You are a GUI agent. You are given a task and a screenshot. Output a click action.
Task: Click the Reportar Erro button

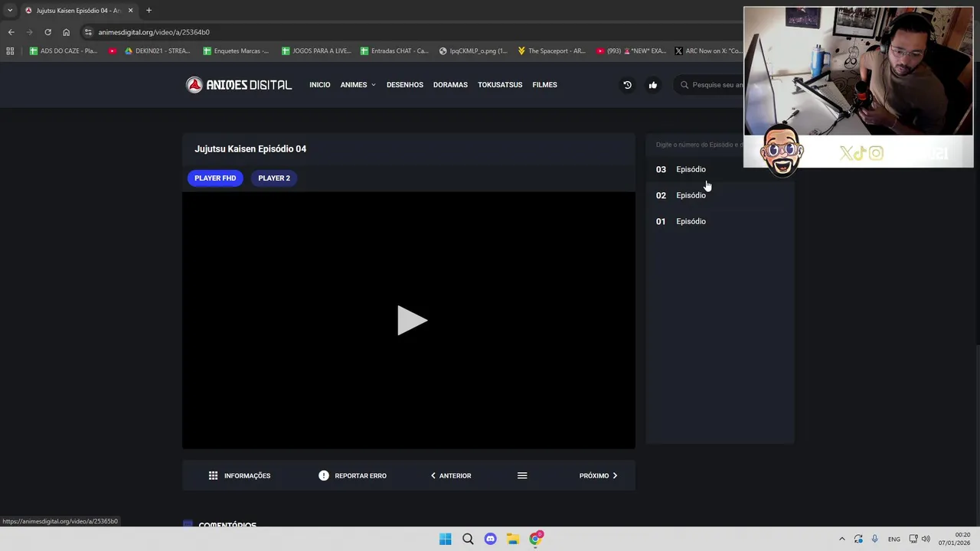coord(352,475)
